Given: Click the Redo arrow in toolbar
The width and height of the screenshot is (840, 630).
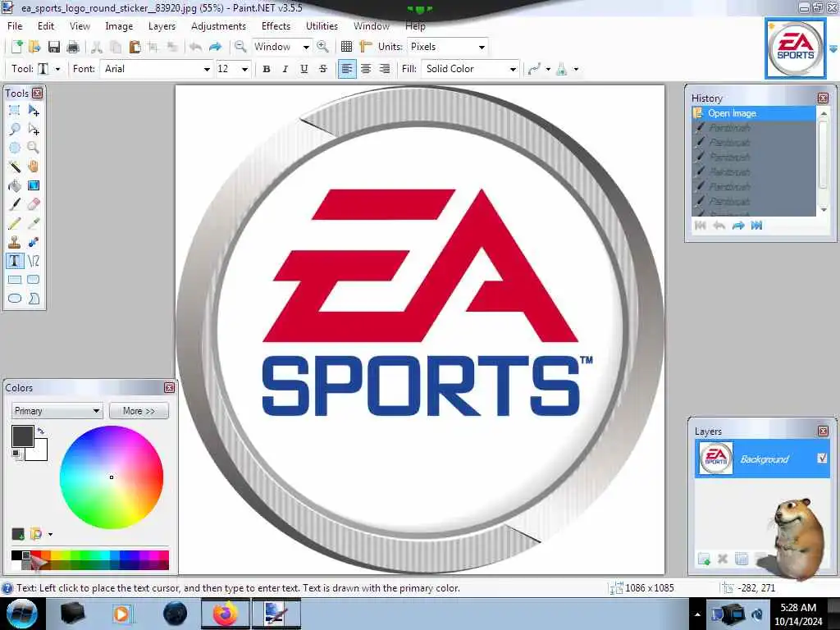Looking at the screenshot, I should coord(216,47).
